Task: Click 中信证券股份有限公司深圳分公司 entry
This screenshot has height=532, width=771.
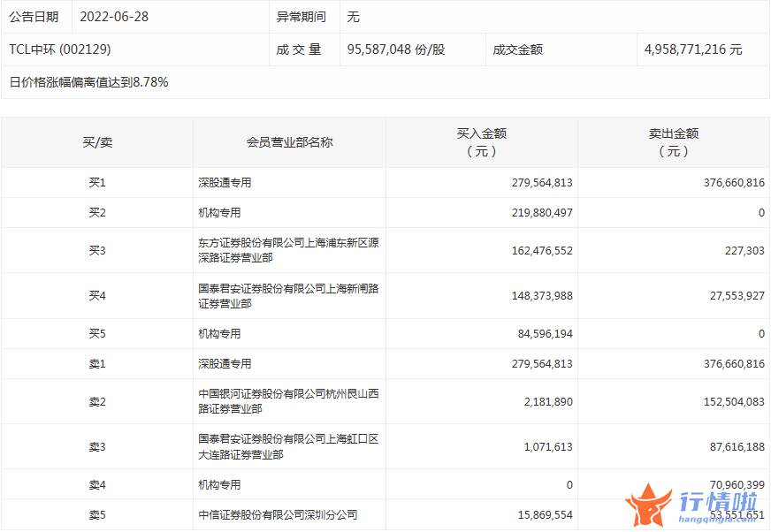Action: click(278, 515)
